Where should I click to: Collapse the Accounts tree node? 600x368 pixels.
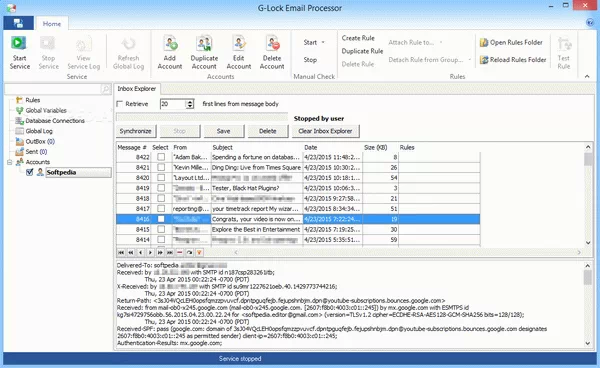coord(10,162)
